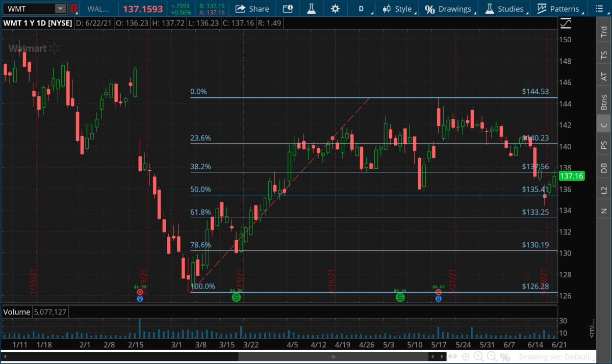Click the 61.8% Fibonacci level label

(200, 213)
